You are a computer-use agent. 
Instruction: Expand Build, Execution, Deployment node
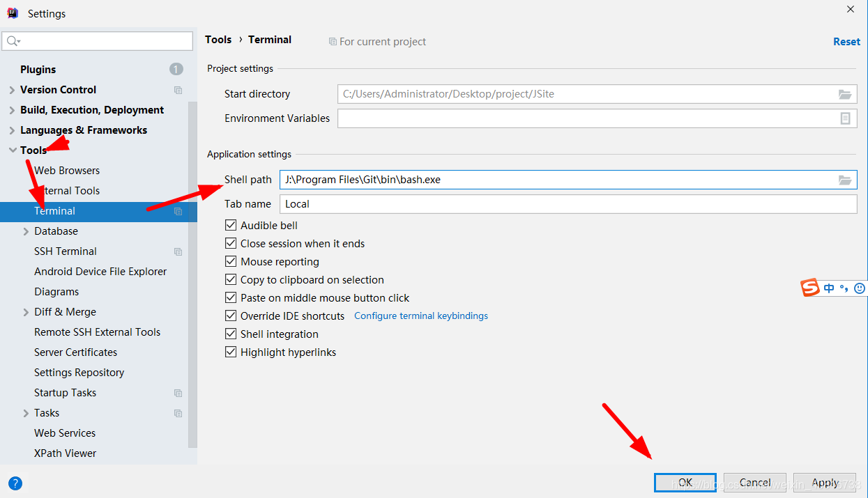(12, 110)
